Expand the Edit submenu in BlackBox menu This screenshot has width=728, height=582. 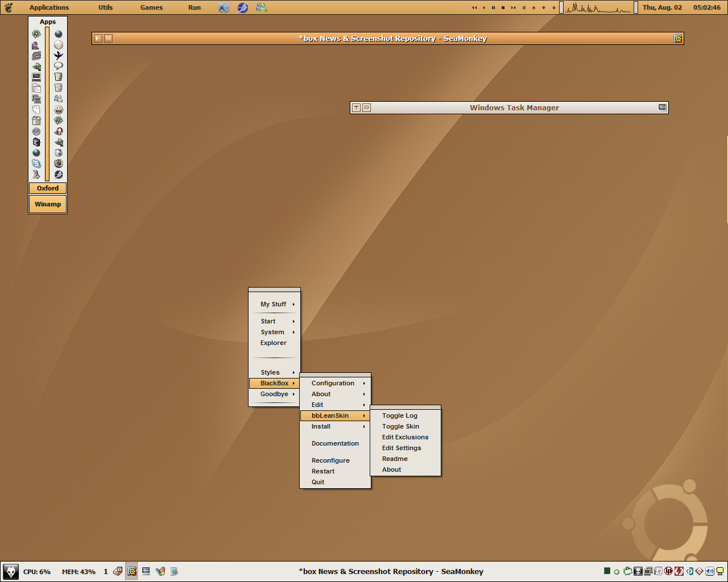coord(336,405)
